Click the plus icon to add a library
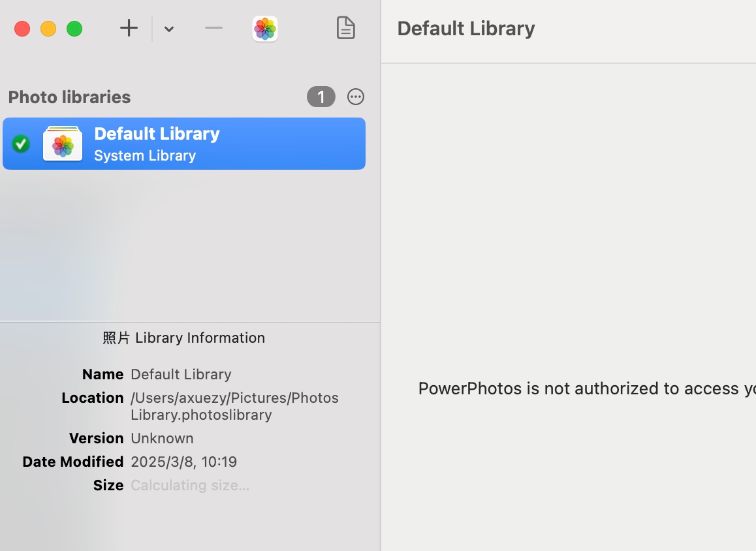 pos(129,29)
